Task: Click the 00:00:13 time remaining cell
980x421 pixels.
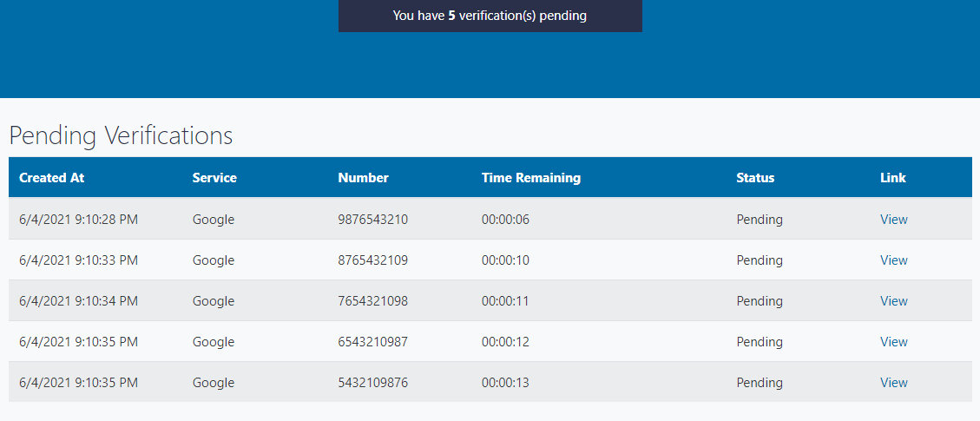Action: [x=505, y=383]
